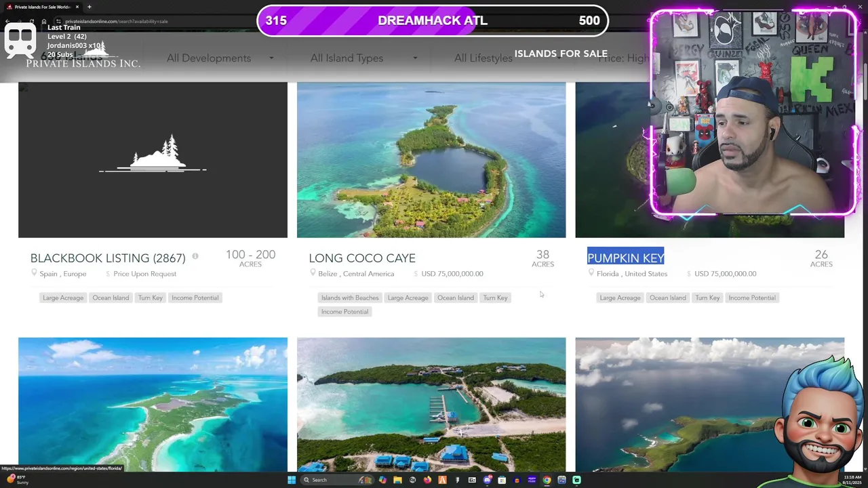Viewport: 868px width, 488px height.
Task: Open the Windows Start menu
Action: pyautogui.click(x=292, y=480)
